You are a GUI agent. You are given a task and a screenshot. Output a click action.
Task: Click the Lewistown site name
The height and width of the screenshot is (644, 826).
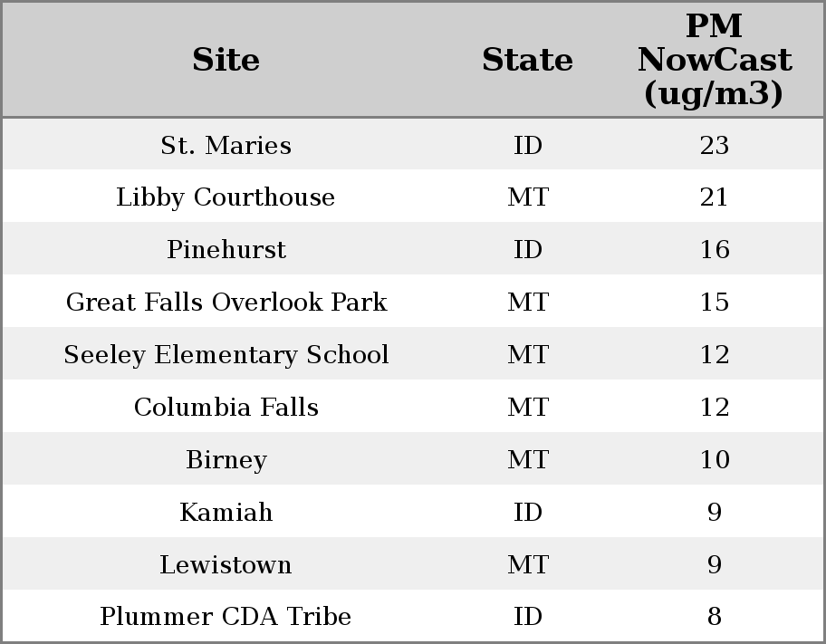[x=226, y=564]
